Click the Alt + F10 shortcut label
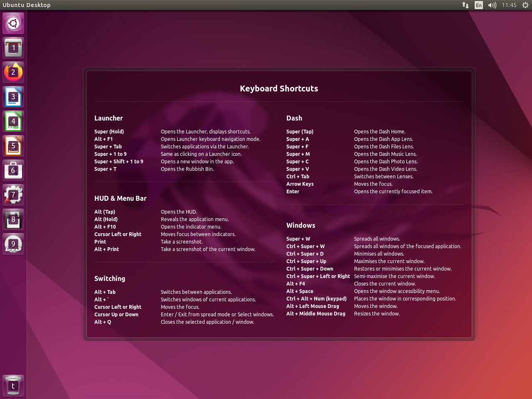 (x=105, y=227)
